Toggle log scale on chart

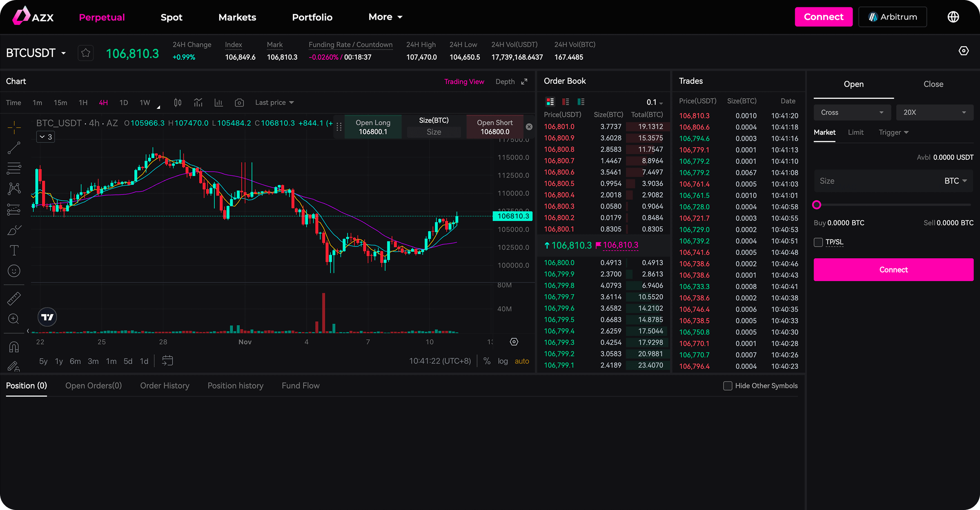coord(503,361)
